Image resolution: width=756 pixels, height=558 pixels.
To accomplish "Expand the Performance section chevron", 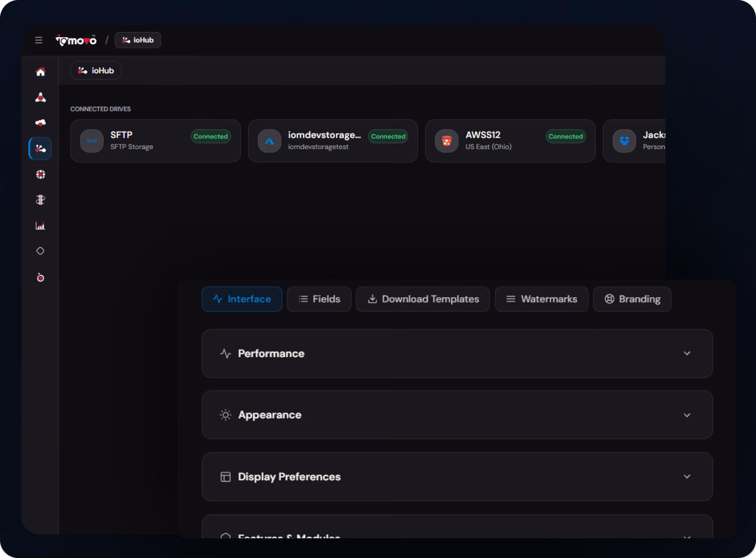I will pos(687,354).
